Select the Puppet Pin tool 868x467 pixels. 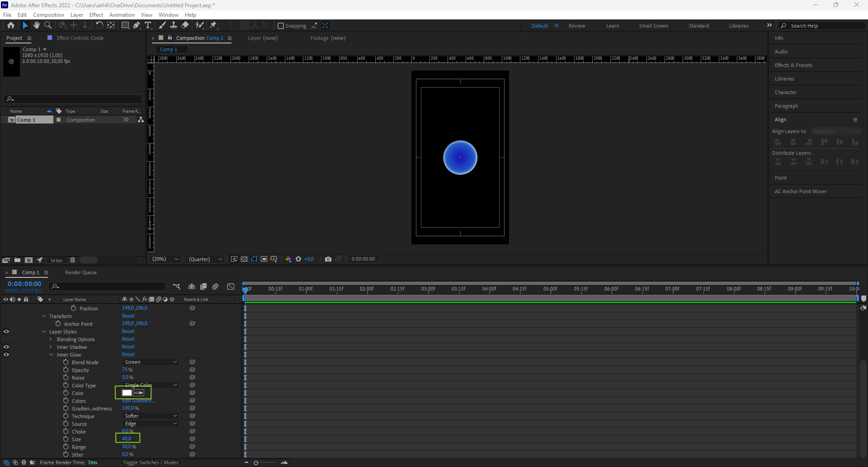tap(213, 25)
